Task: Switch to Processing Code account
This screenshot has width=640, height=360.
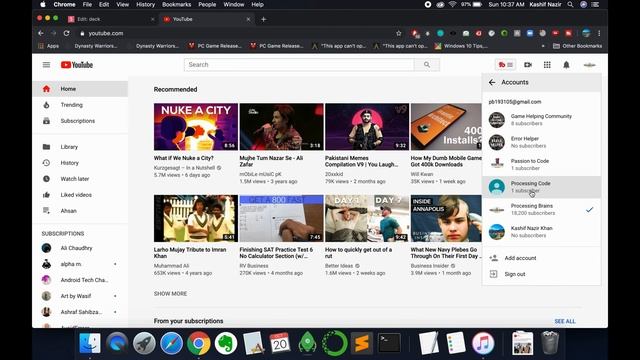Action: pyautogui.click(x=541, y=187)
